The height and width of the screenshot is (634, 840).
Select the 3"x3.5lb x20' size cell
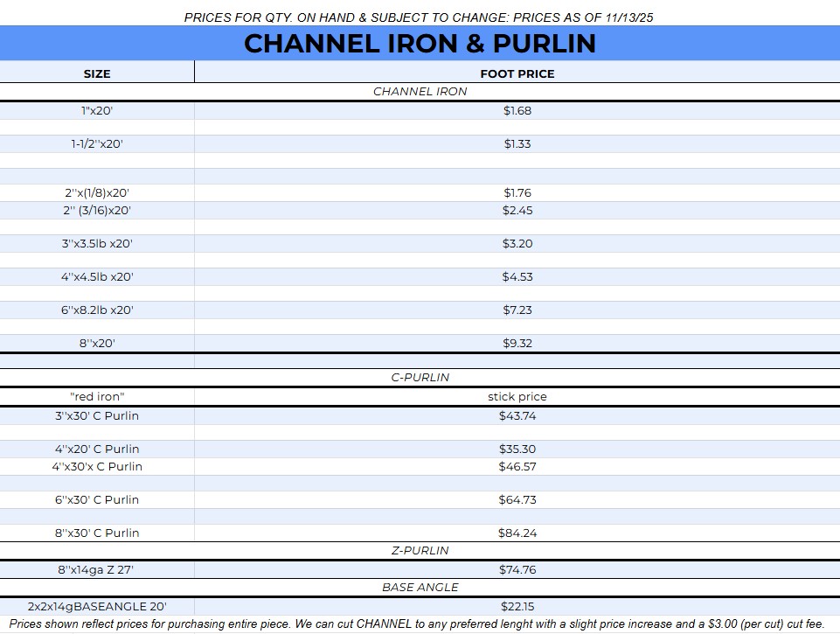point(97,244)
